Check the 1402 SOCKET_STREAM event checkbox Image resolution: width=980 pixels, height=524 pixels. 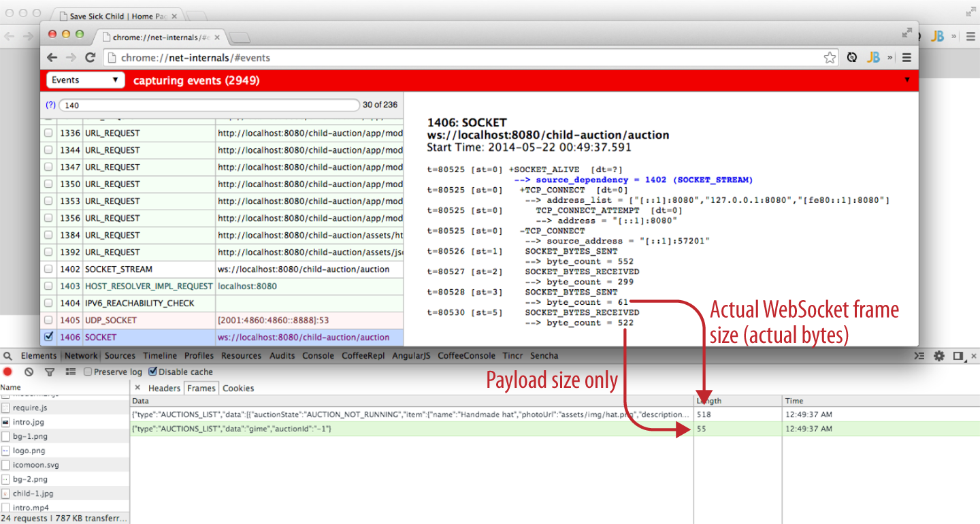click(48, 269)
